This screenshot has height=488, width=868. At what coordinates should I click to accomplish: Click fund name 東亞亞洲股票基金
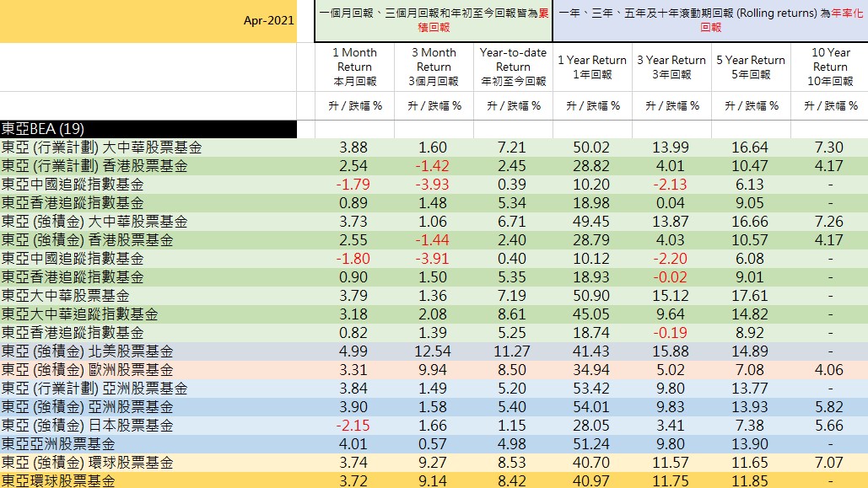click(58, 444)
